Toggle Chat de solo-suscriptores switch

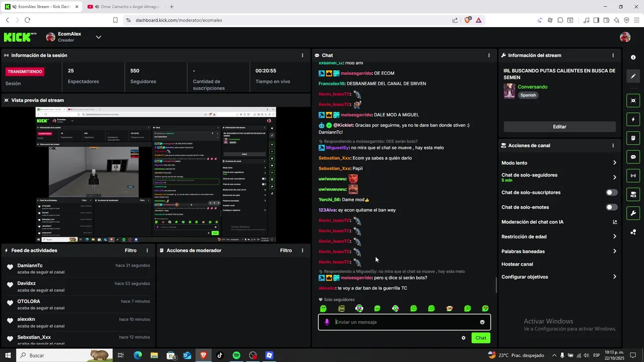click(611, 193)
